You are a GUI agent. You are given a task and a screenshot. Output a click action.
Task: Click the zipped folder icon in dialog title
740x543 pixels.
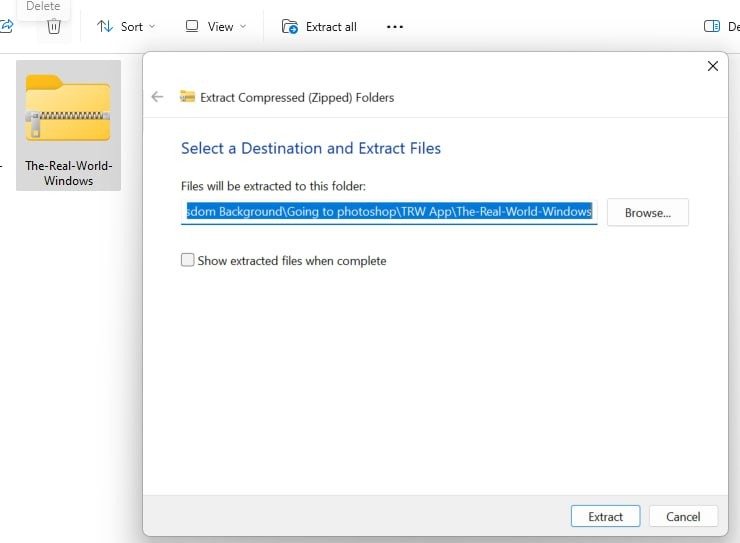(x=187, y=97)
